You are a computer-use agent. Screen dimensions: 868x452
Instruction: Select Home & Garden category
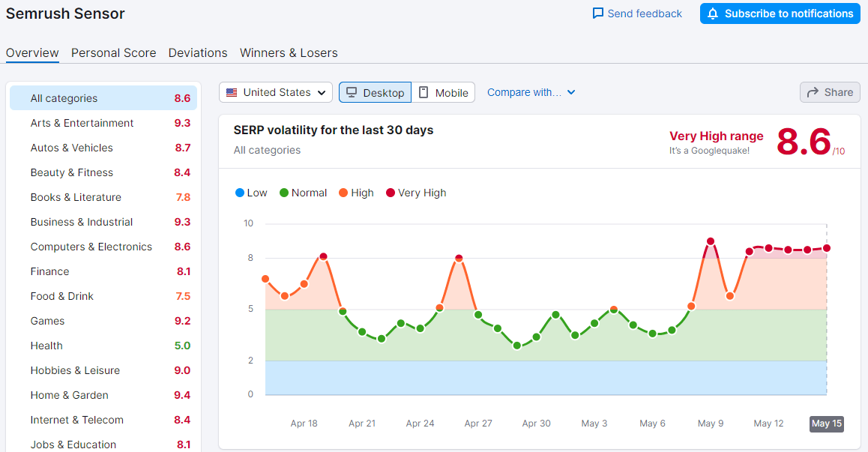coord(103,395)
